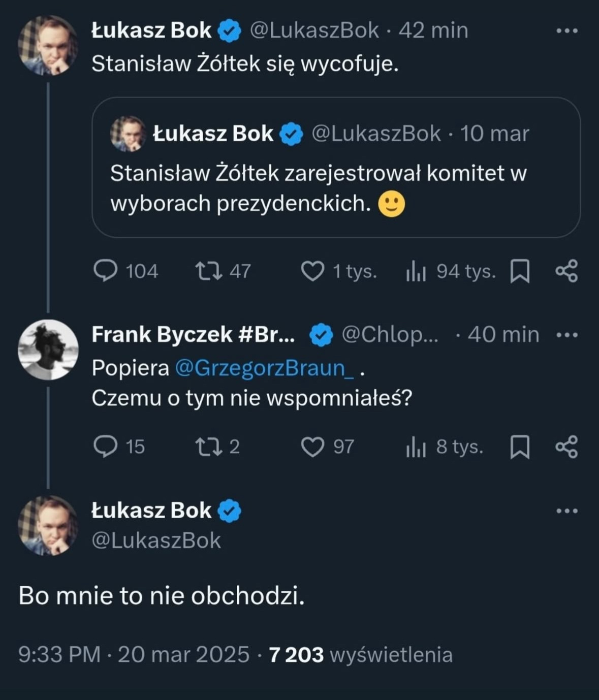The height and width of the screenshot is (700, 599).
Task: Open Frank Byczek's profile picture
Action: click(x=48, y=349)
